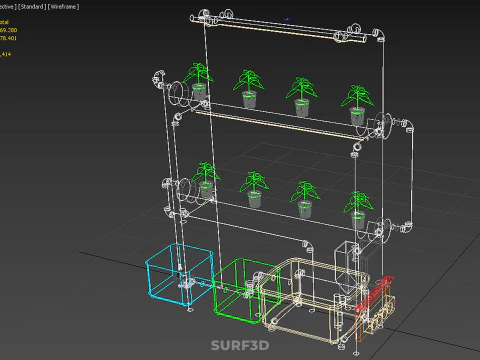Select the second plant on the lower shelf
The height and width of the screenshot is (360, 480).
(x=254, y=189)
